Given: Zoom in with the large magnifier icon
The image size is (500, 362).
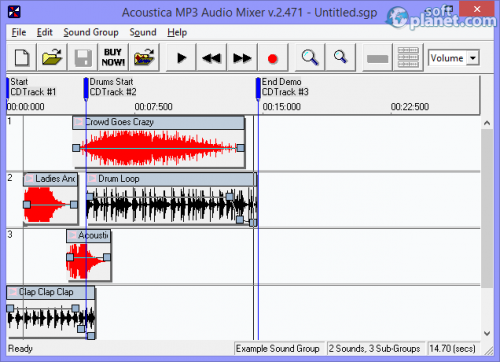Looking at the screenshot, I should click(310, 58).
